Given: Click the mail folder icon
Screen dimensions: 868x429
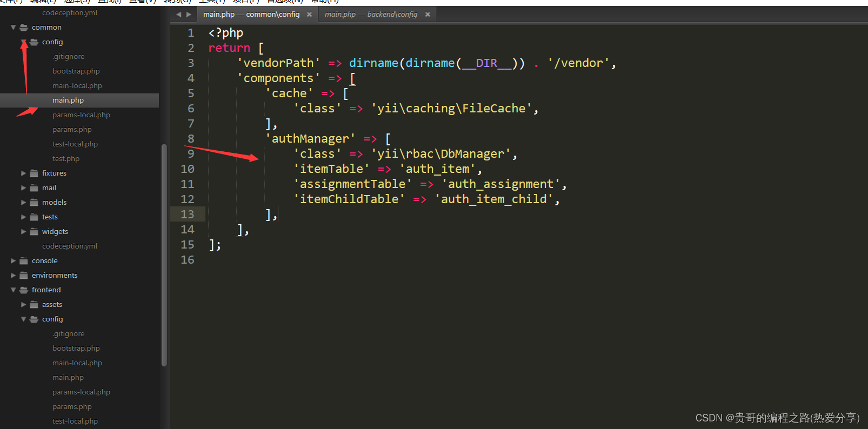Looking at the screenshot, I should pyautogui.click(x=34, y=188).
